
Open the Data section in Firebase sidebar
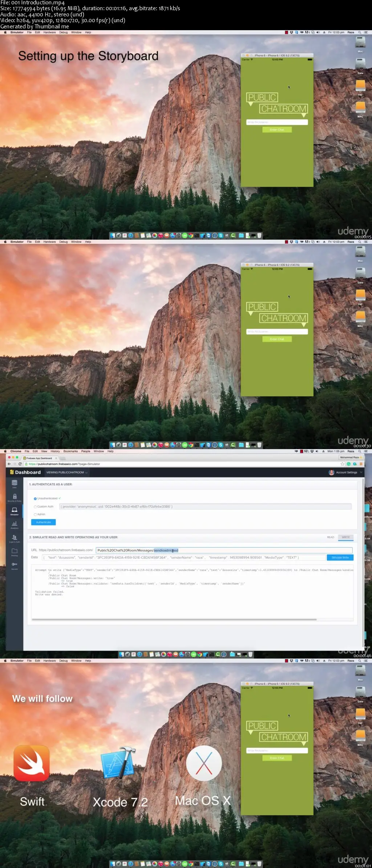click(x=15, y=484)
